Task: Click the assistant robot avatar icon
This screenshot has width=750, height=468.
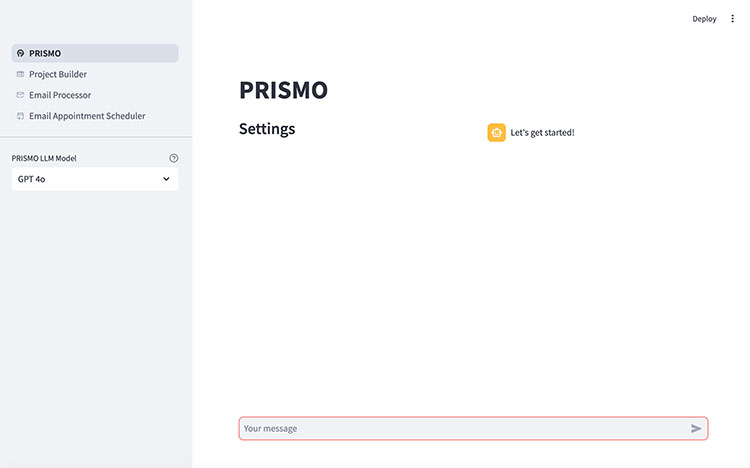Action: 496,132
